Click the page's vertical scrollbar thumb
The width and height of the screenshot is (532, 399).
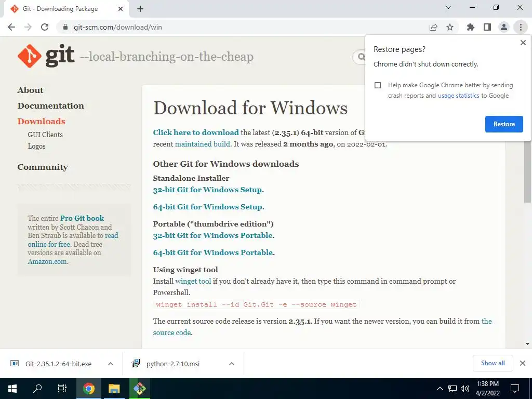tap(528, 171)
